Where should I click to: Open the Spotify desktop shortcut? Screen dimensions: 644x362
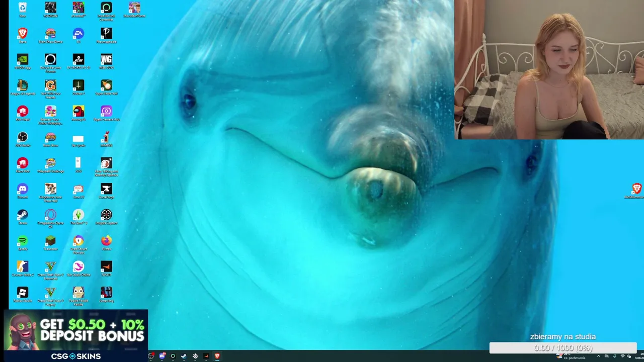tap(22, 243)
